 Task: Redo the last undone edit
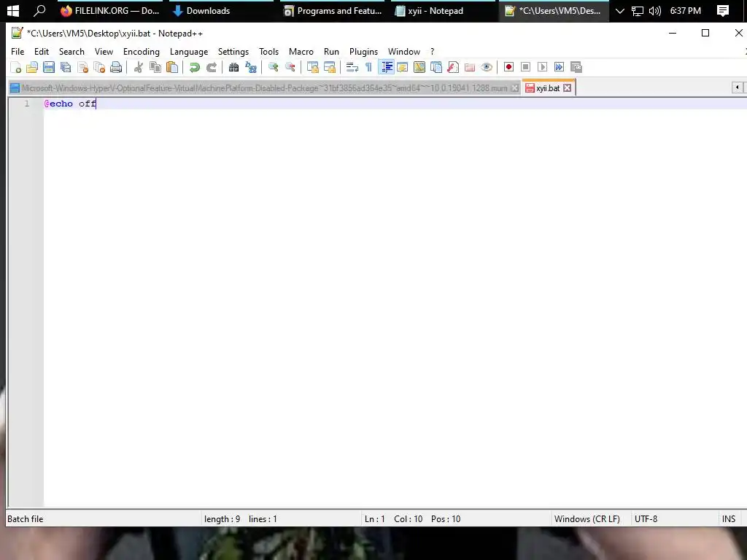click(211, 67)
